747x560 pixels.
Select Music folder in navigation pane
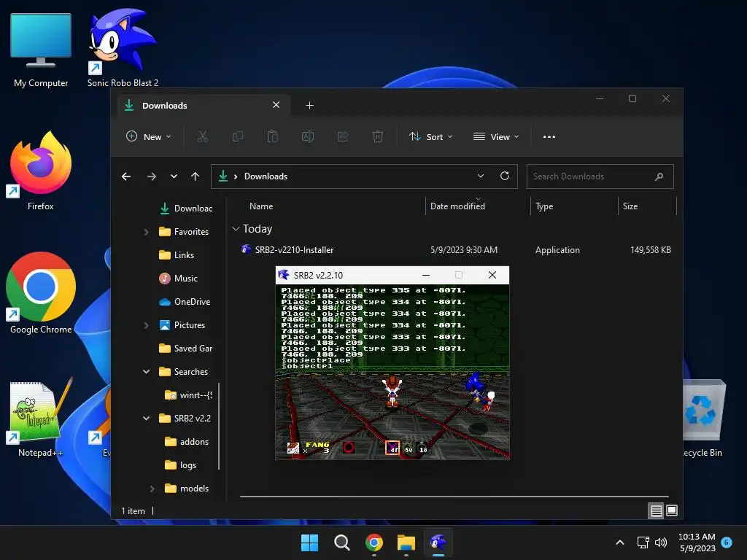[178, 279]
